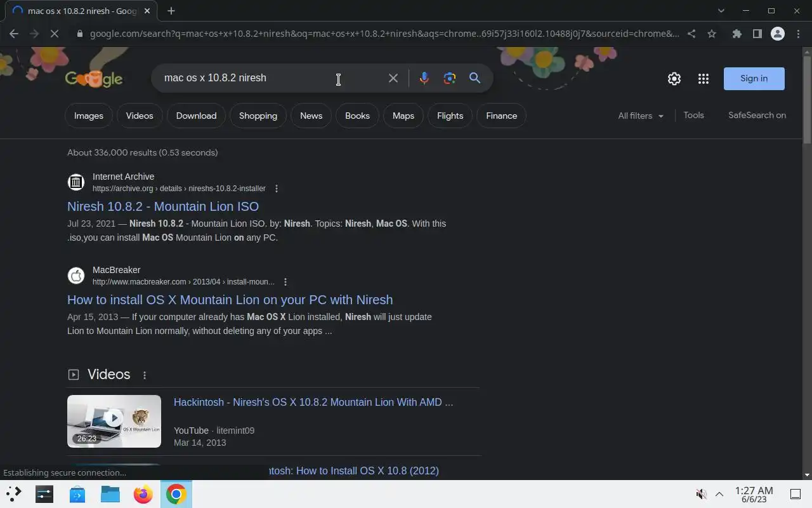Filter results by Videos
The height and width of the screenshot is (508, 812).
tap(140, 116)
